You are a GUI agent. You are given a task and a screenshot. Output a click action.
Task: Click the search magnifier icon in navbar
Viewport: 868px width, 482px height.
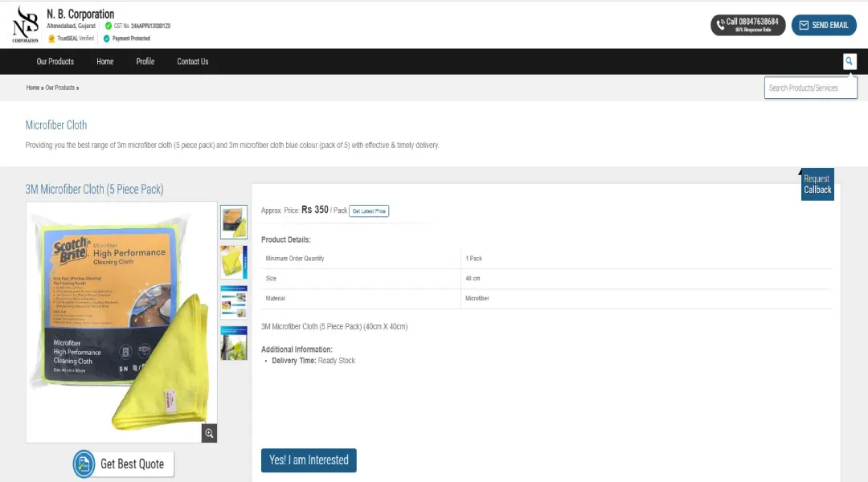point(850,61)
